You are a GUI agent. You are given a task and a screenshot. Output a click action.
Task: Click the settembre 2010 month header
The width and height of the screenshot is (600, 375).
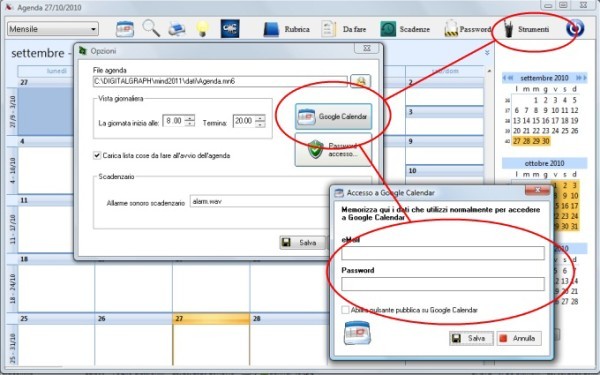[544, 78]
